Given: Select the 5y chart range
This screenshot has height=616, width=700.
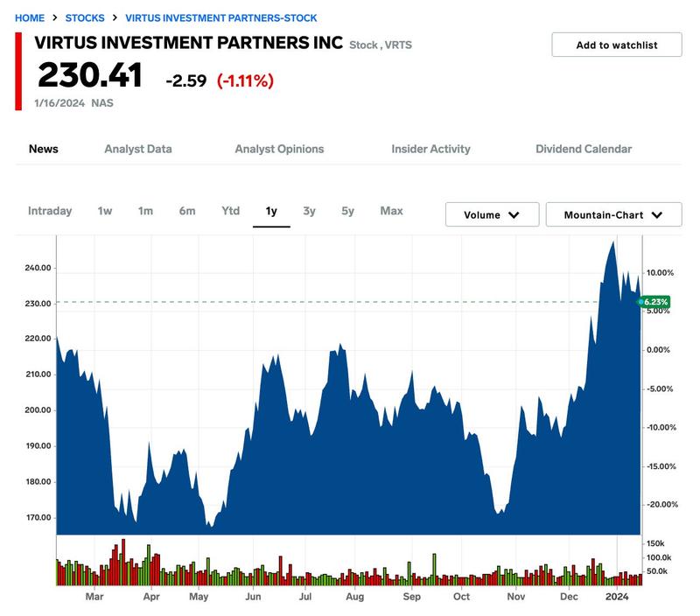Looking at the screenshot, I should pos(347,211).
